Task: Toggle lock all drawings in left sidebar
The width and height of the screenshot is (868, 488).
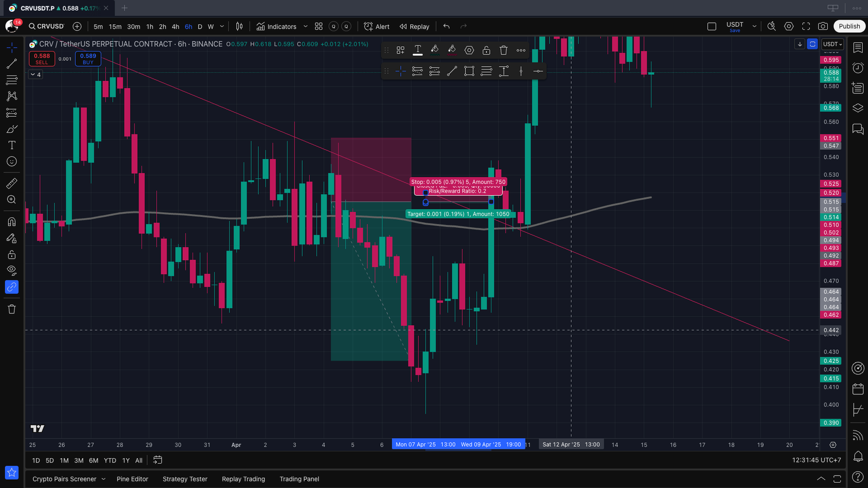Action: coord(11,254)
